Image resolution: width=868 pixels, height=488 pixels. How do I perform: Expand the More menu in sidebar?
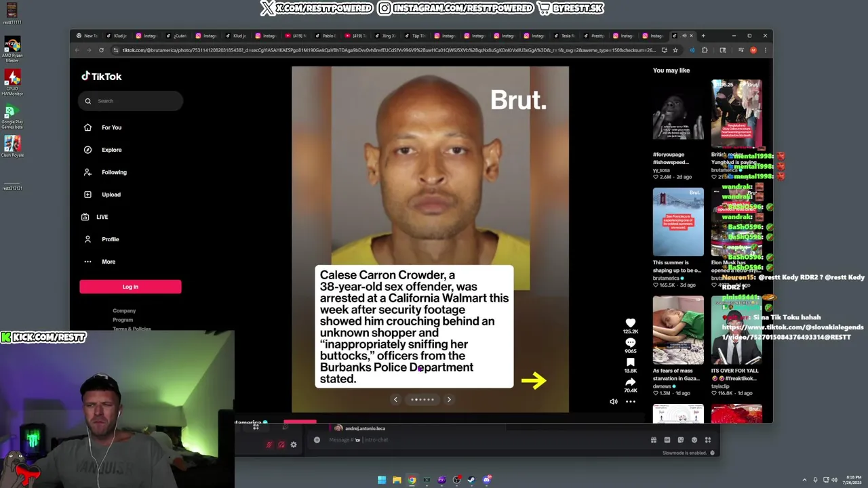(99, 262)
